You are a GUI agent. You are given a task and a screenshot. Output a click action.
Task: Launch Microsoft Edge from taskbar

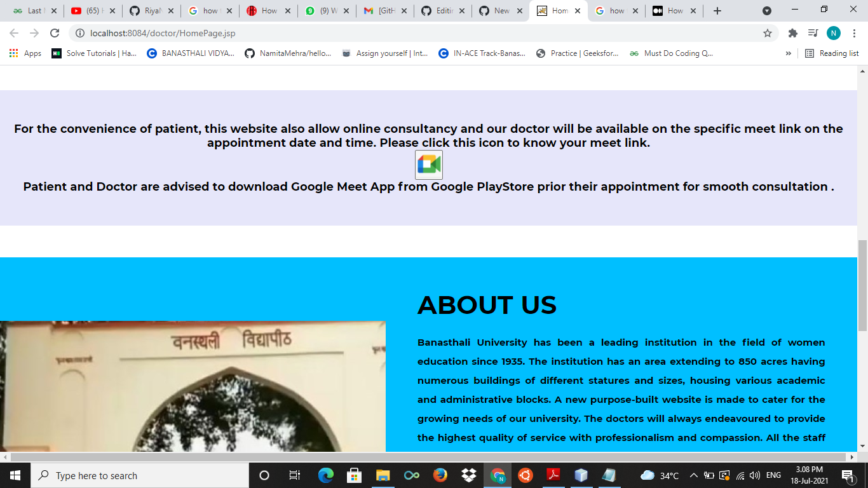[326, 475]
